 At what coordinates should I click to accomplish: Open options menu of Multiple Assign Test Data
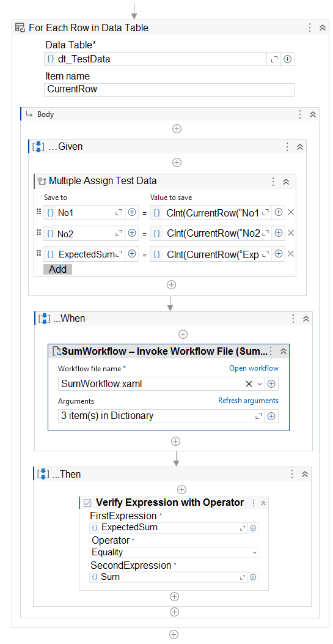[x=273, y=182]
